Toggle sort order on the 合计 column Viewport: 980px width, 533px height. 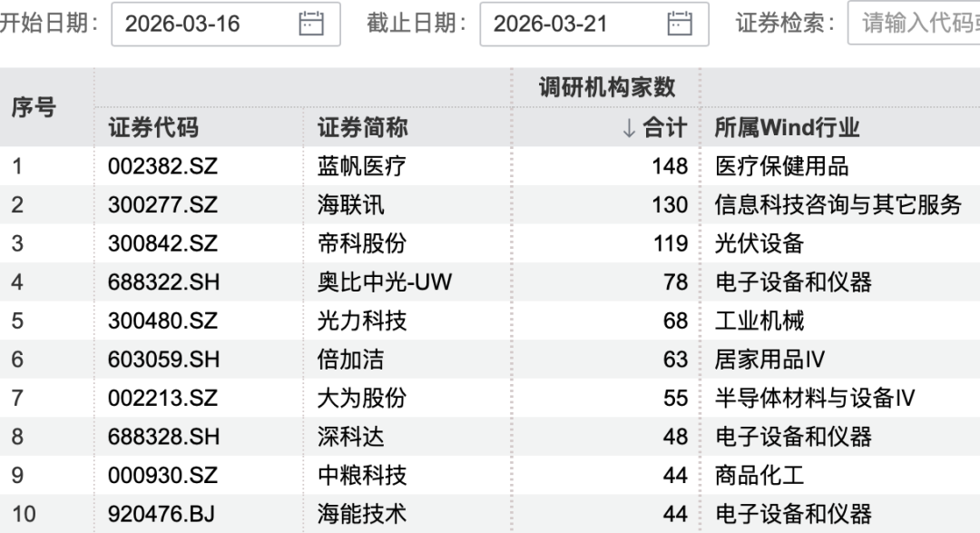click(x=667, y=128)
